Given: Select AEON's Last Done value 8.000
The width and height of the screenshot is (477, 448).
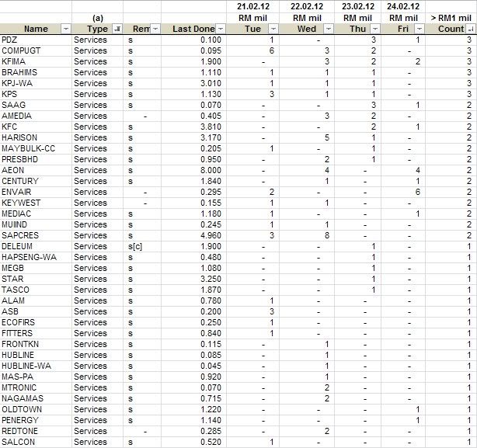Looking at the screenshot, I should coord(193,170).
